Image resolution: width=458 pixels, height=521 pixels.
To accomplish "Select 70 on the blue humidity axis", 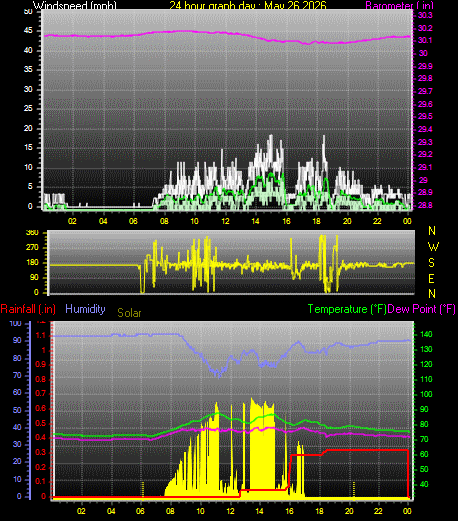I will click(17, 376).
